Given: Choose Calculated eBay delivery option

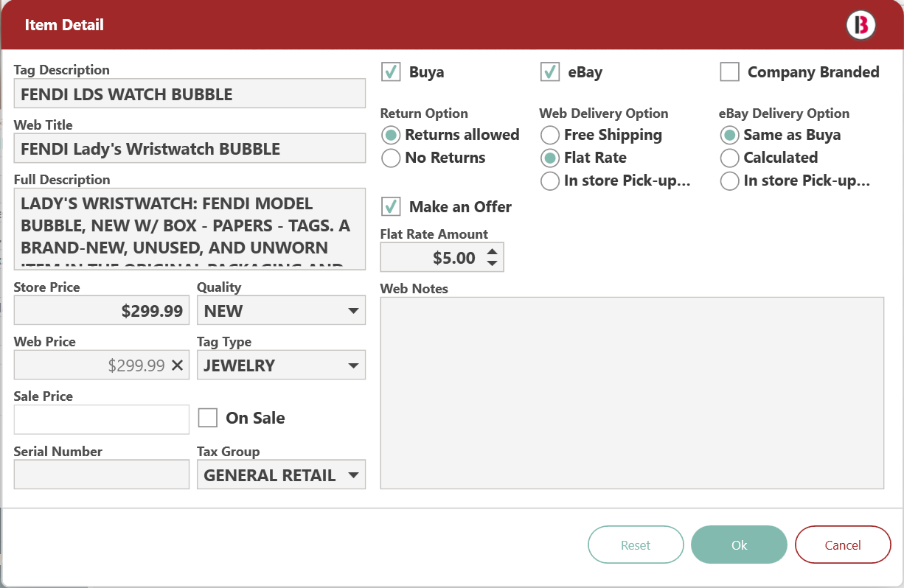Looking at the screenshot, I should pyautogui.click(x=730, y=158).
